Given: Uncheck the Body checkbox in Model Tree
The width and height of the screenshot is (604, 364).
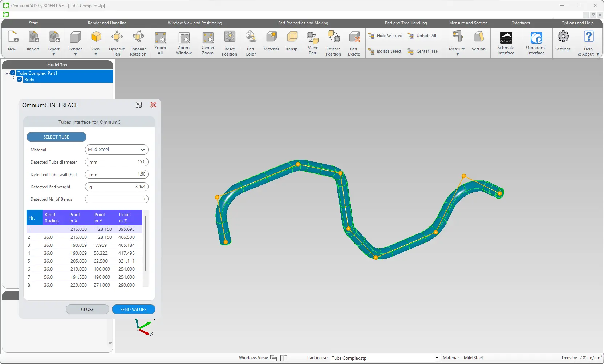Looking at the screenshot, I should tap(20, 79).
